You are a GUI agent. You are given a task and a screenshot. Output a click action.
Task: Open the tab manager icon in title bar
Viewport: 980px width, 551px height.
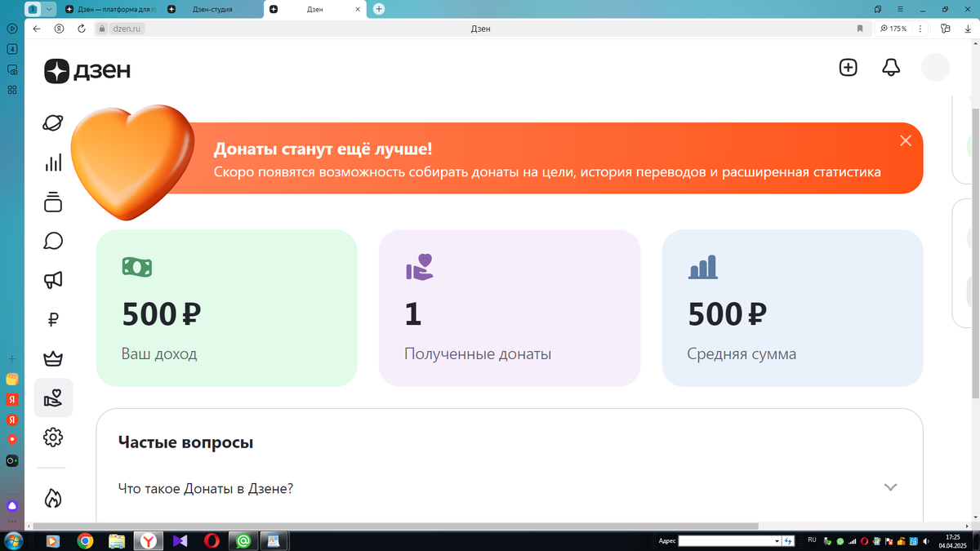point(878,9)
